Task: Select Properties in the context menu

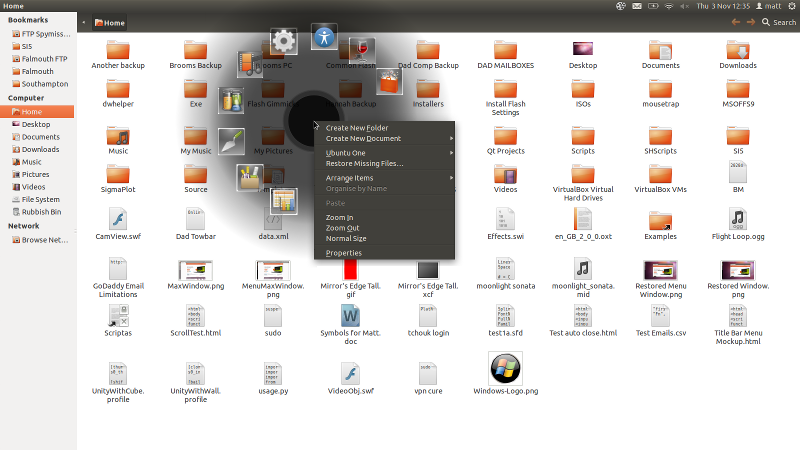Action: [344, 253]
